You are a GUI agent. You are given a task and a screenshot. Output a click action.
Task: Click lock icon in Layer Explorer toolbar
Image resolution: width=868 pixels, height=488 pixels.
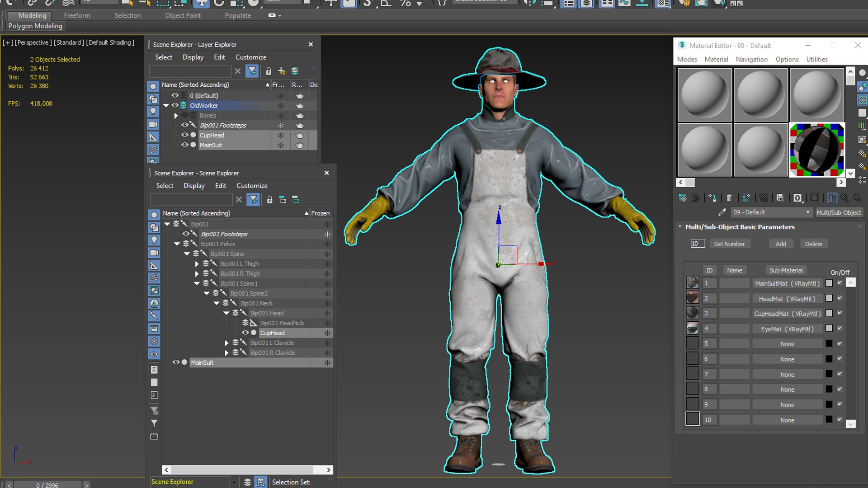tap(269, 71)
